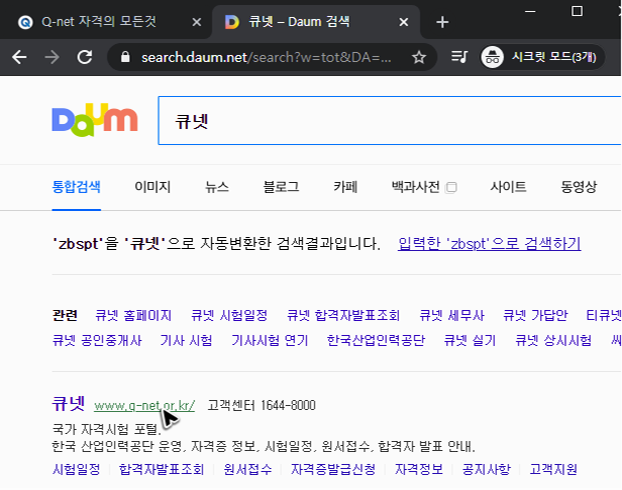Click related search 큐넷 상시시험

pos(553,340)
